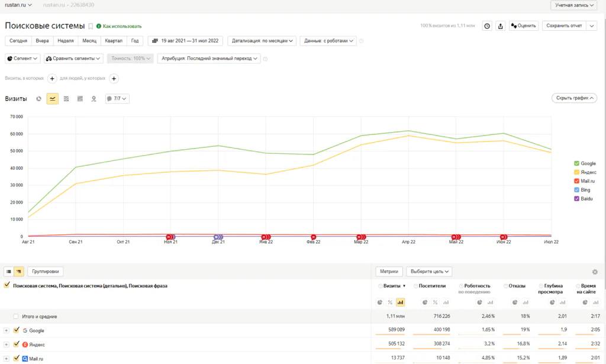Select the Неделя period tab
The height and width of the screenshot is (364, 606).
[65, 41]
